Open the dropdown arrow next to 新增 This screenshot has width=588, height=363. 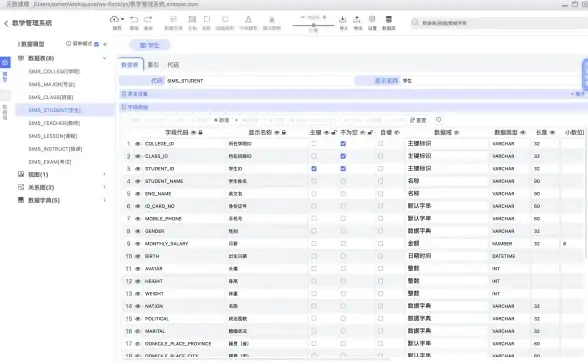(236, 120)
